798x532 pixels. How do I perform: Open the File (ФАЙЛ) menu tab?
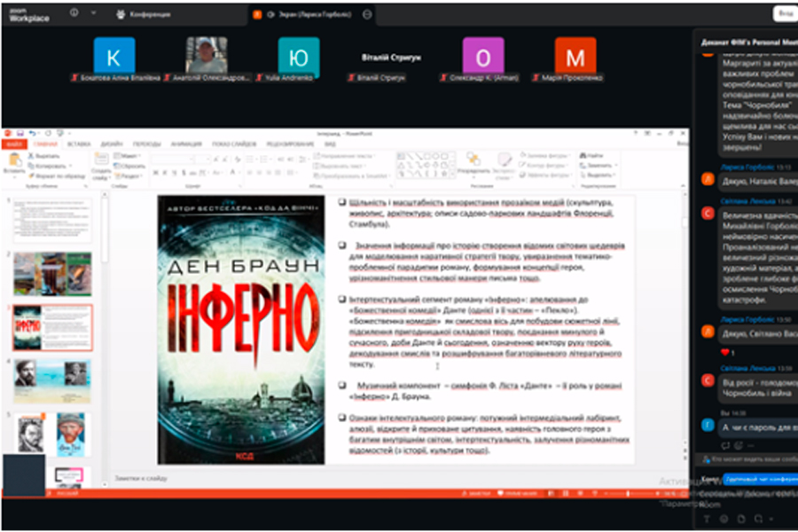tap(13, 143)
